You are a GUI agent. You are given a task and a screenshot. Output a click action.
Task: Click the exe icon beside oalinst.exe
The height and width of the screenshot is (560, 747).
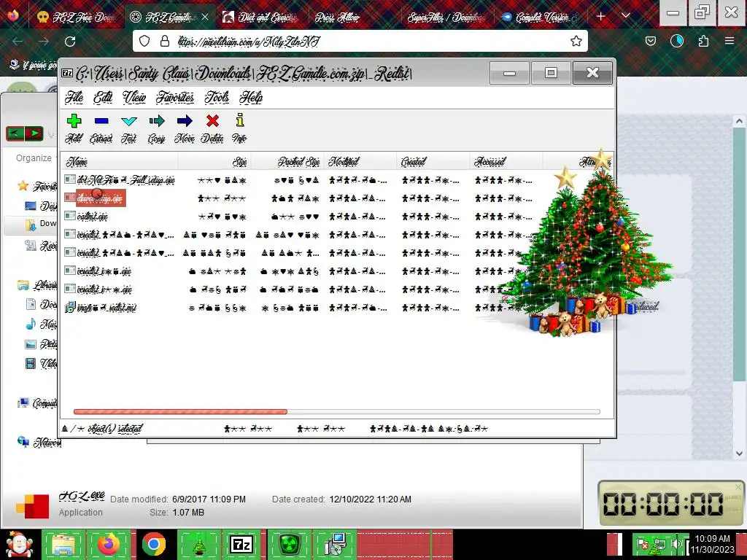[69, 216]
